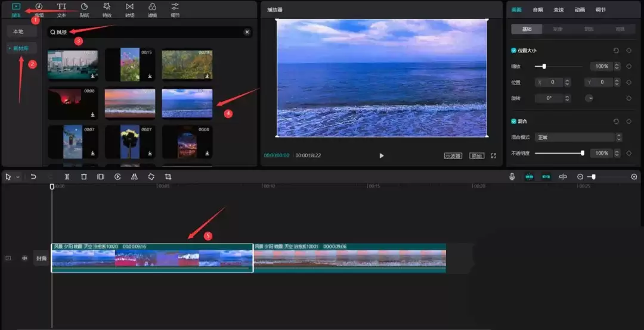This screenshot has height=330, width=644.
Task: Mute the main track with speaker icon
Action: (x=24, y=259)
